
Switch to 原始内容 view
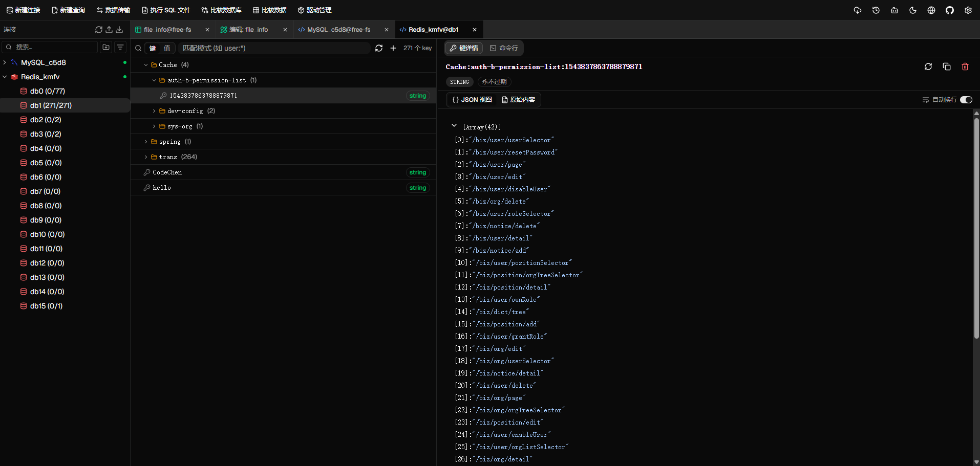519,100
